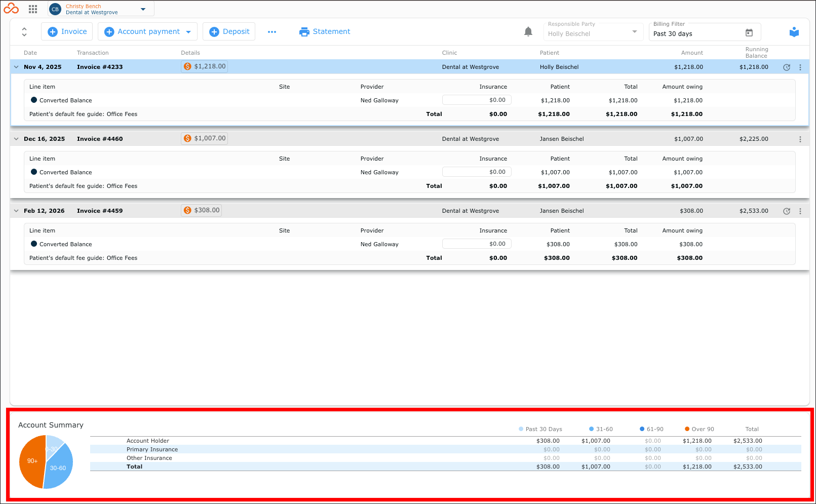The width and height of the screenshot is (816, 504).
Task: Open the apps grid menu
Action: [33, 9]
